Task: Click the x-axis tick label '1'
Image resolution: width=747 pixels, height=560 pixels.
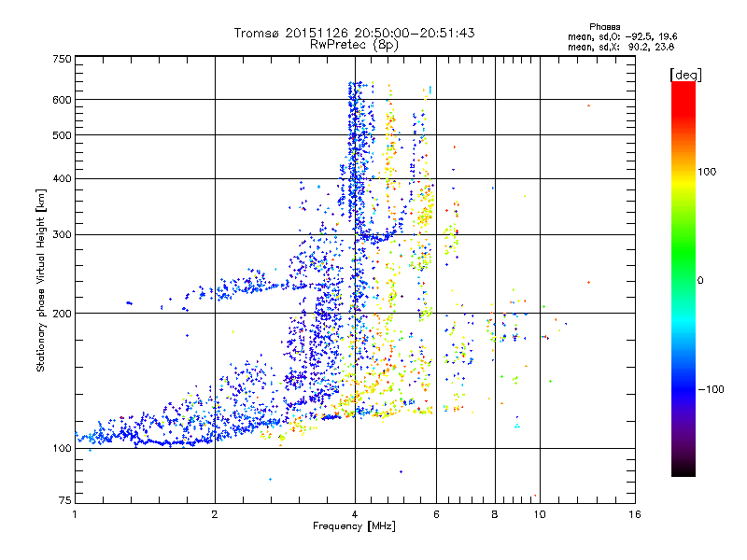Action: (75, 514)
